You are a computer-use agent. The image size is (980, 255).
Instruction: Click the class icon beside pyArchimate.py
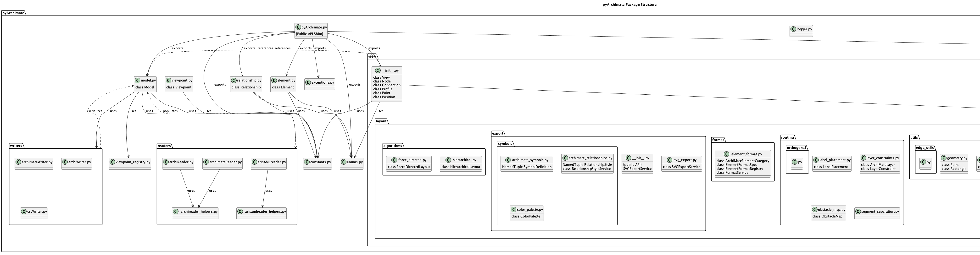pyautogui.click(x=298, y=27)
